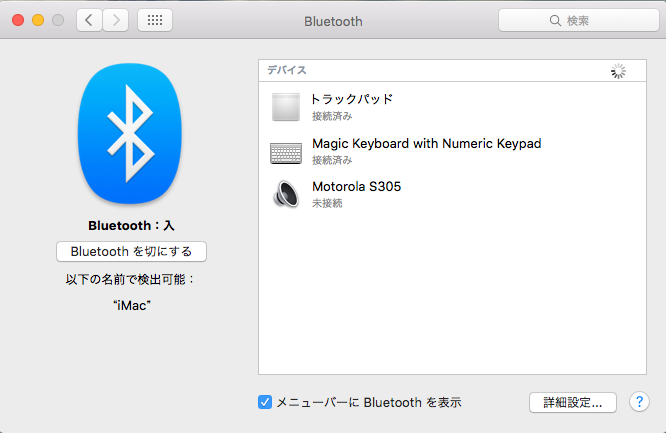Viewport: 666px width, 433px height.
Task: Click 接続済み status under トラックパッド
Action: [332, 116]
